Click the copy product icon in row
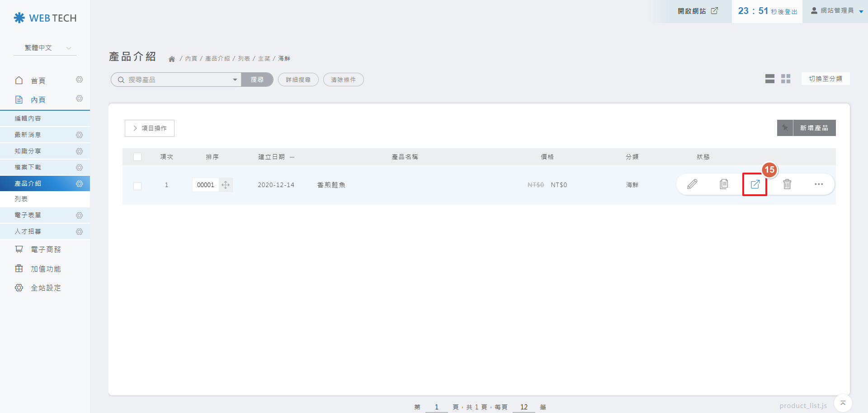This screenshot has width=868, height=413. [724, 184]
